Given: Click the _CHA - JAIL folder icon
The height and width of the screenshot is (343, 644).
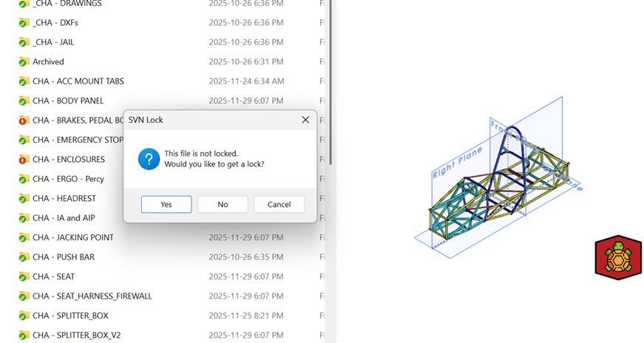Looking at the screenshot, I should click(x=24, y=42).
